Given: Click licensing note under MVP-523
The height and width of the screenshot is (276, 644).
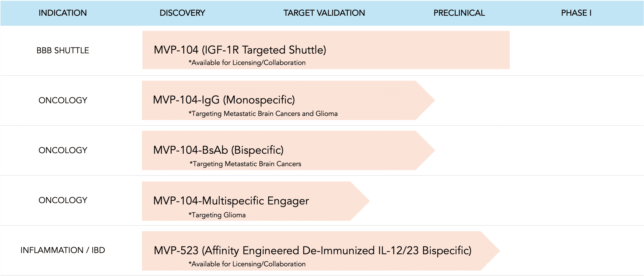Looking at the screenshot, I should 247,264.
